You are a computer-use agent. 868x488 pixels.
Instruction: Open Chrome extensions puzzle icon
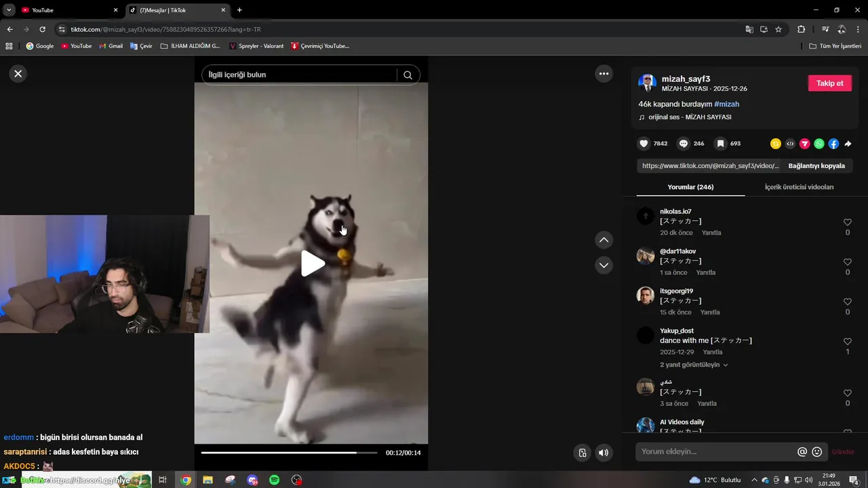click(x=801, y=29)
